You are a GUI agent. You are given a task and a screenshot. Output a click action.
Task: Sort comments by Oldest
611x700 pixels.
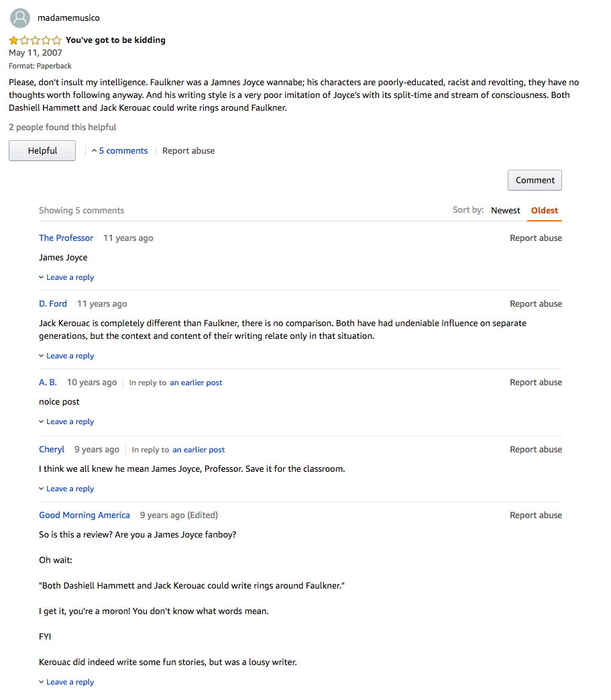pyautogui.click(x=544, y=210)
